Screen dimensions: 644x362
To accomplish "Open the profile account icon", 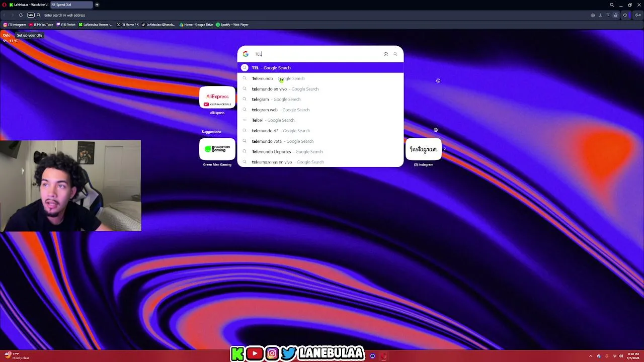I will (615, 15).
